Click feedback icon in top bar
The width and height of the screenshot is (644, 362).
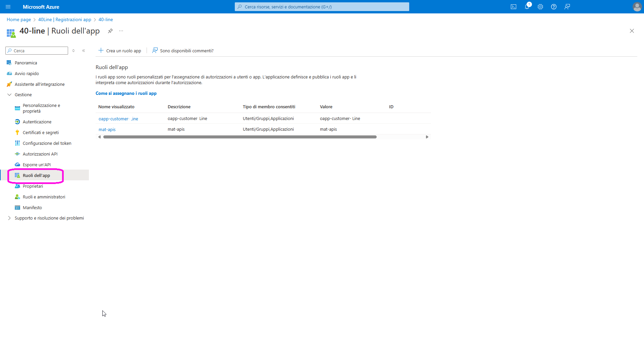[567, 7]
